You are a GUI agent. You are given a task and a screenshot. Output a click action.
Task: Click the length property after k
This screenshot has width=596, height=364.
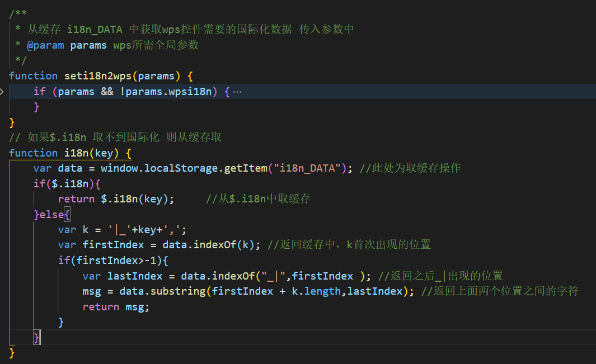(x=322, y=291)
